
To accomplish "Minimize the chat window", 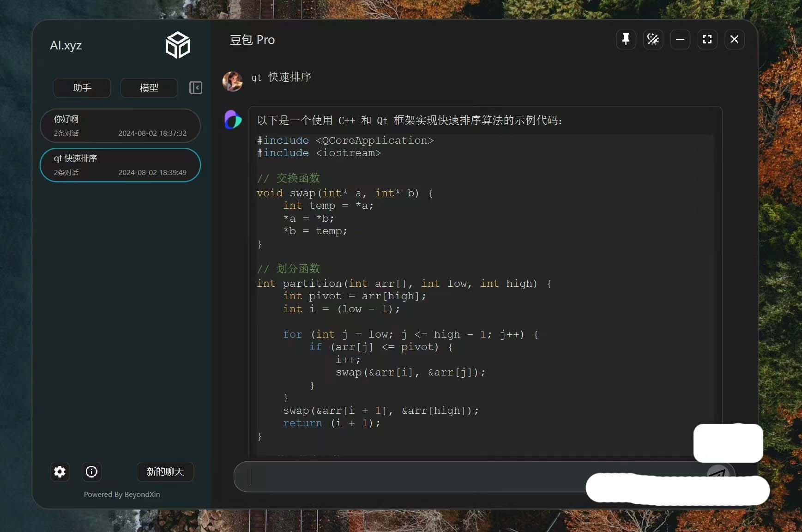I will [680, 39].
